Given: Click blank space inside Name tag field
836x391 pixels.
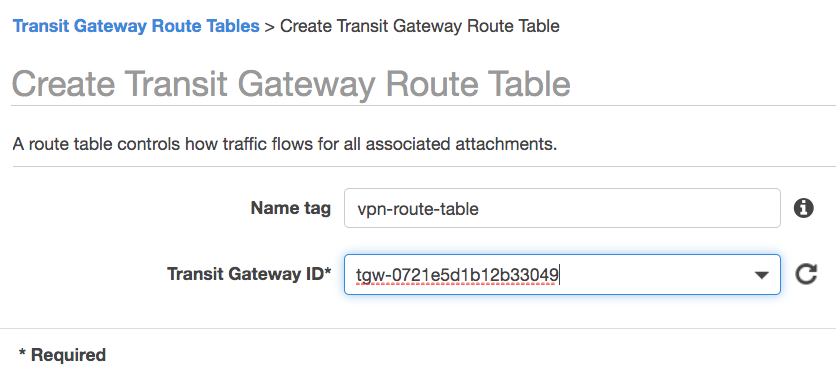Looking at the screenshot, I should [629, 208].
